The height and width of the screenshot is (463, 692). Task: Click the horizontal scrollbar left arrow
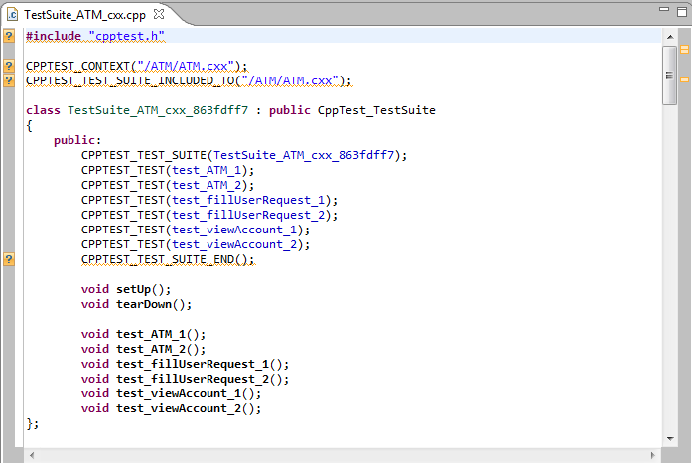click(32, 455)
